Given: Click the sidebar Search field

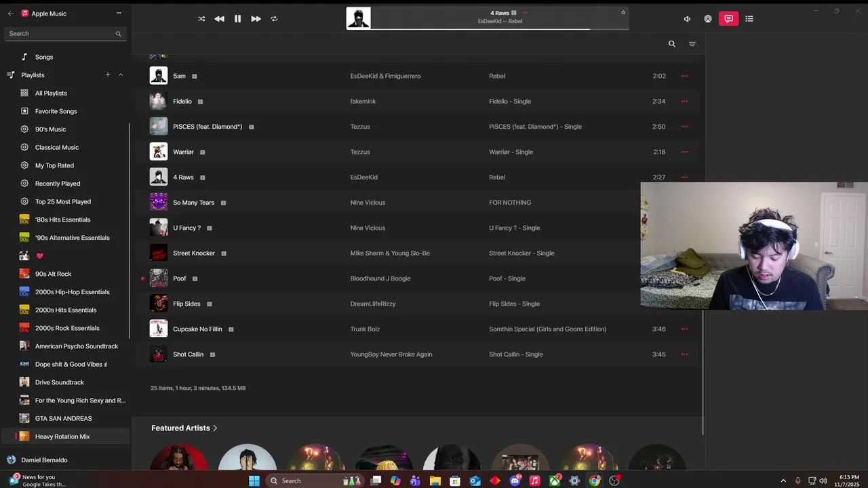Looking at the screenshot, I should click(65, 33).
